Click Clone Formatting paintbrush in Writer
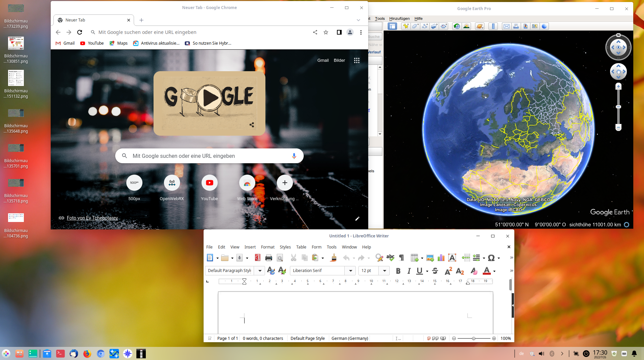Screen dimensions: 644x360 (334, 258)
